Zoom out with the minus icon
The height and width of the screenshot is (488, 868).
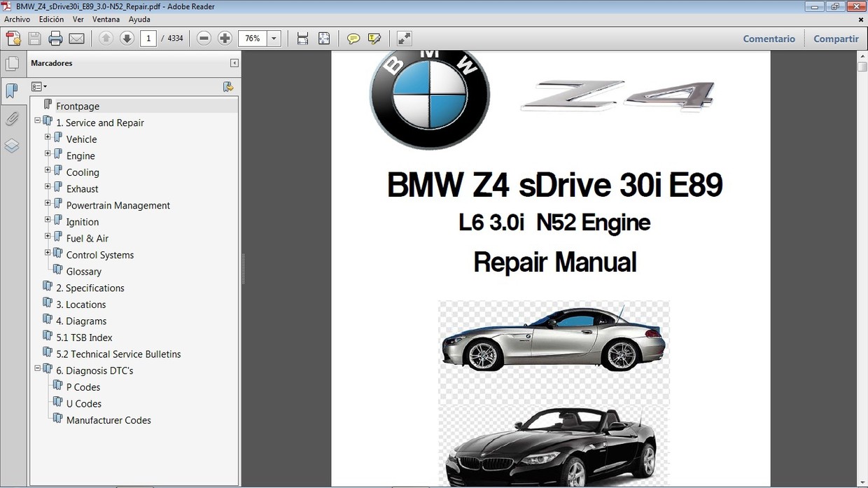204,38
